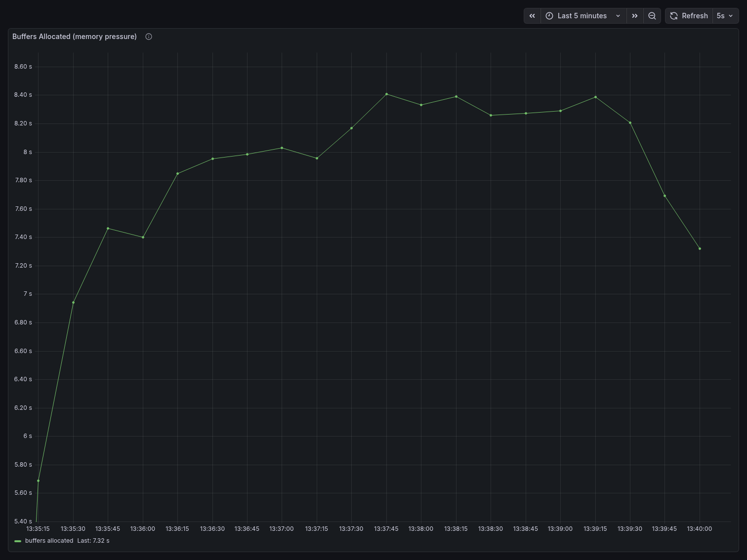The height and width of the screenshot is (560, 747).
Task: Open the Buffers Allocated panel title menu
Action: pos(75,36)
